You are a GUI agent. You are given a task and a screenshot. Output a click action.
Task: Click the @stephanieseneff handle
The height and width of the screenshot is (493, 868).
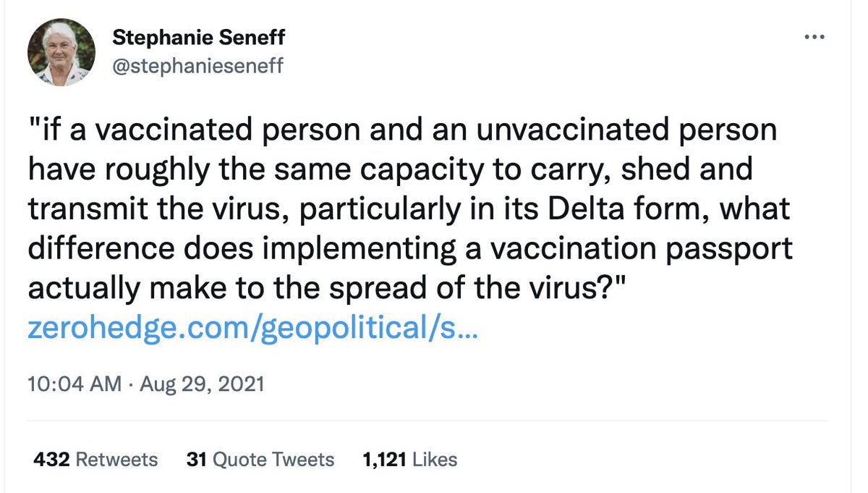198,67
